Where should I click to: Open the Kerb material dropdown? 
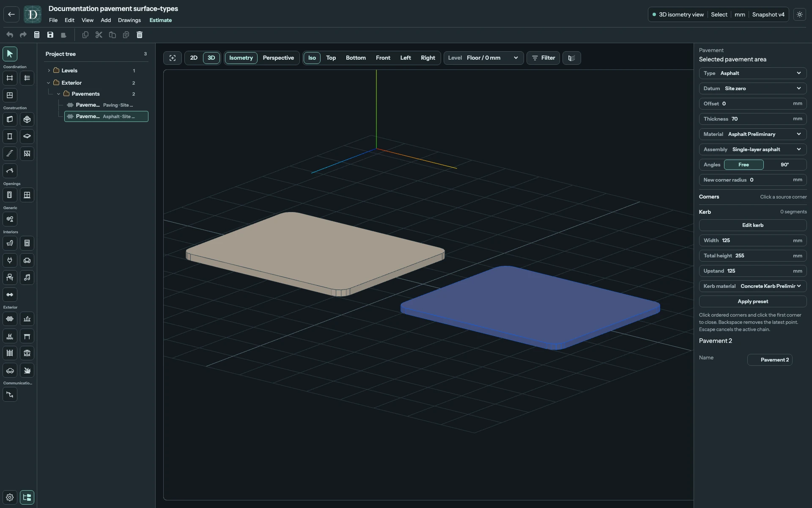[x=753, y=286]
